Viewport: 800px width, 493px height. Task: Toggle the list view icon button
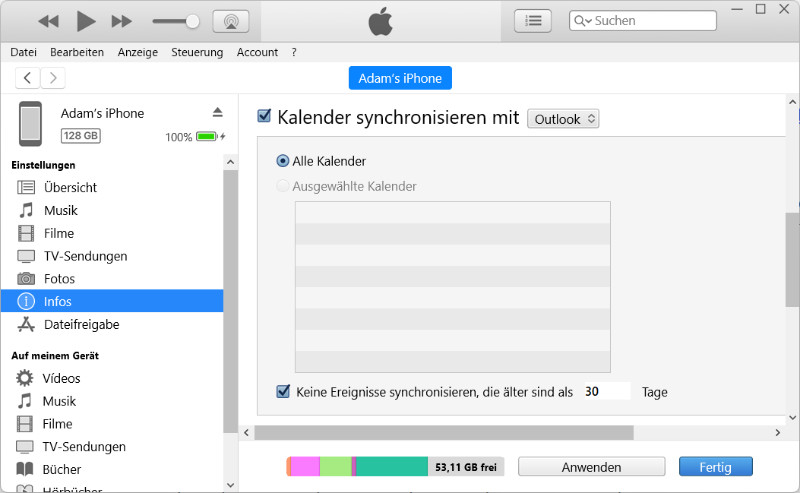click(533, 21)
